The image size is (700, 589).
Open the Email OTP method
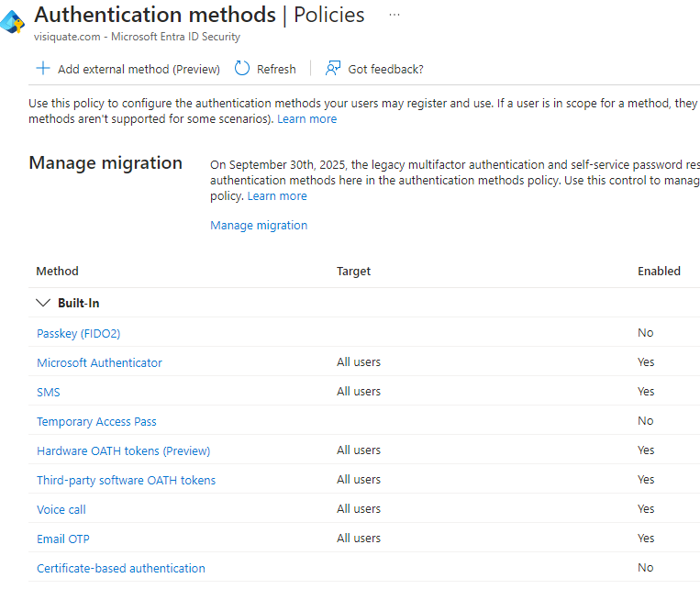pyautogui.click(x=63, y=539)
